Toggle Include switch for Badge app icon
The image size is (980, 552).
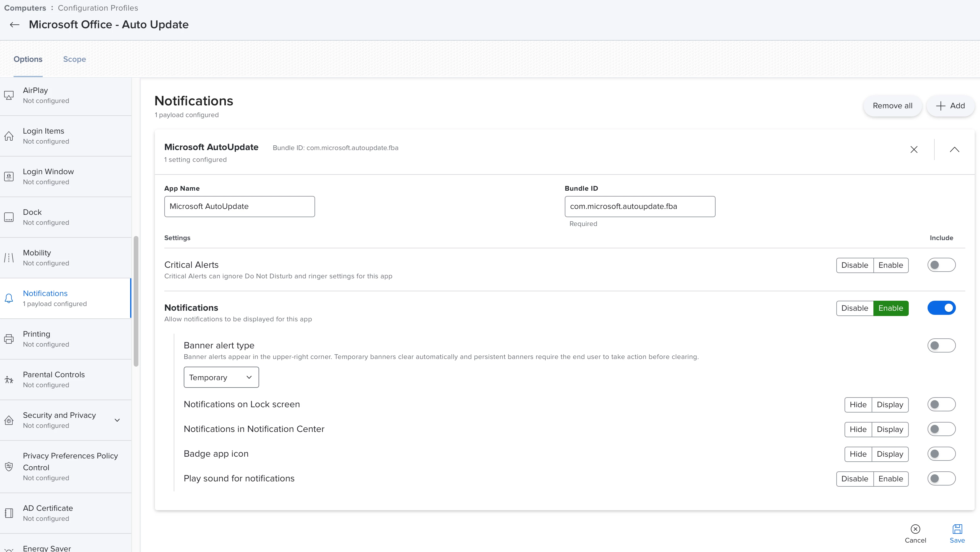941,454
